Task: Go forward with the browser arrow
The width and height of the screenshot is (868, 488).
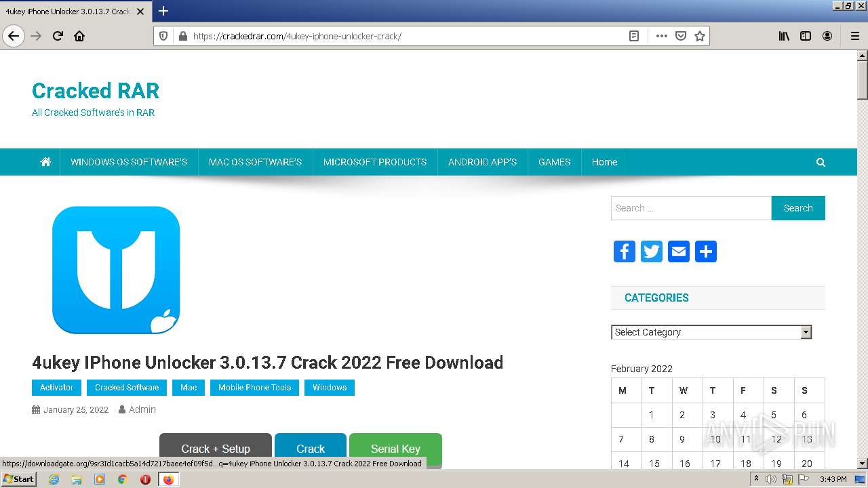Action: click(x=36, y=36)
